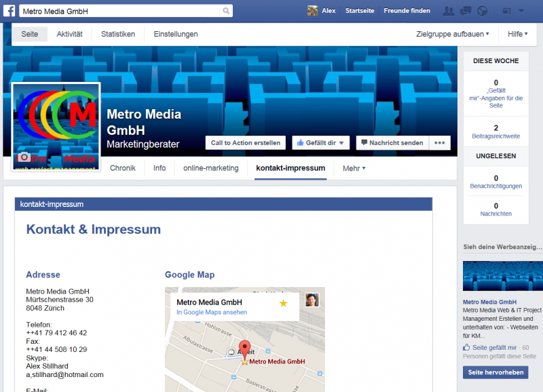Click Metro Media GmbH ad title link

[489, 302]
